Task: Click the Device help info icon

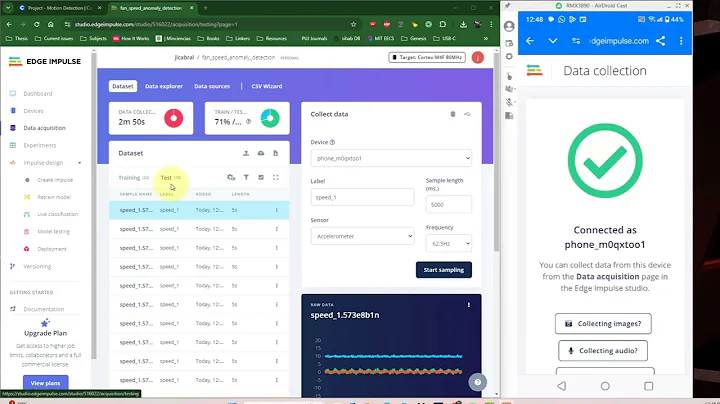Action: [332, 142]
